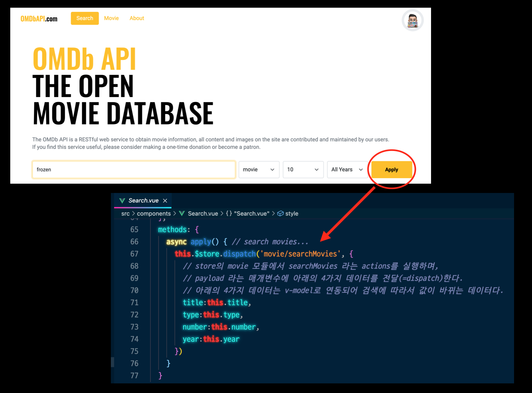Viewport: 532px width, 393px height.
Task: Click the braces icon in breadcrumb
Action: click(229, 213)
